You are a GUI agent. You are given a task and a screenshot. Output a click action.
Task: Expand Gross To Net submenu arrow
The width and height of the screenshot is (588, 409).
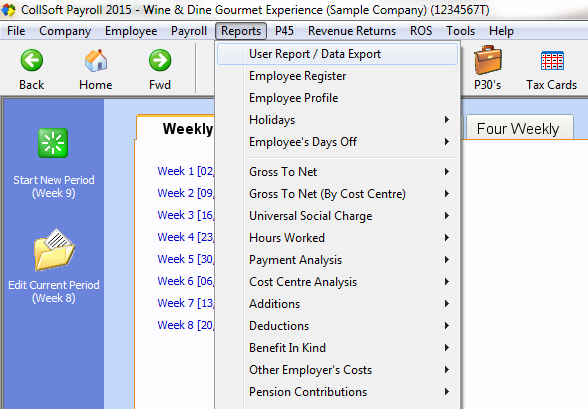coord(447,172)
